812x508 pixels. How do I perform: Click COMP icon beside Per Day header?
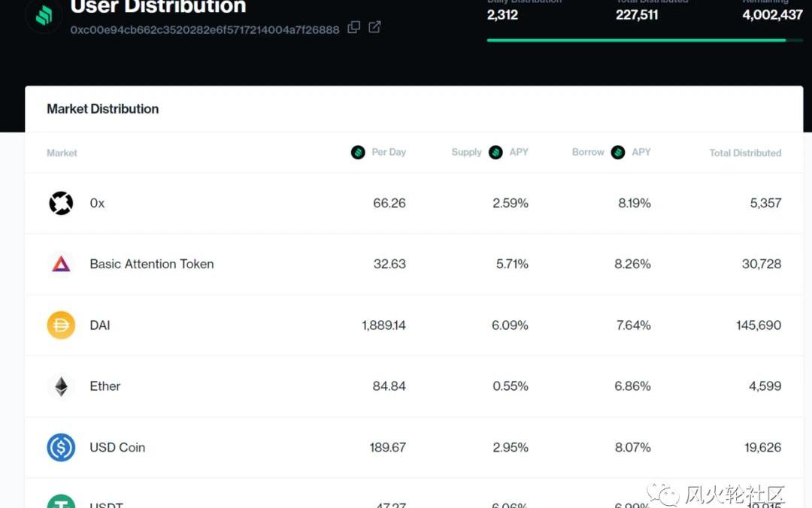coord(358,153)
